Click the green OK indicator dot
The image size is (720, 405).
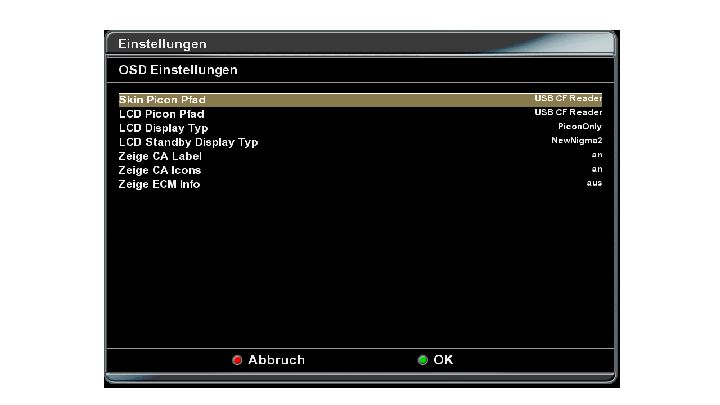pos(422,360)
